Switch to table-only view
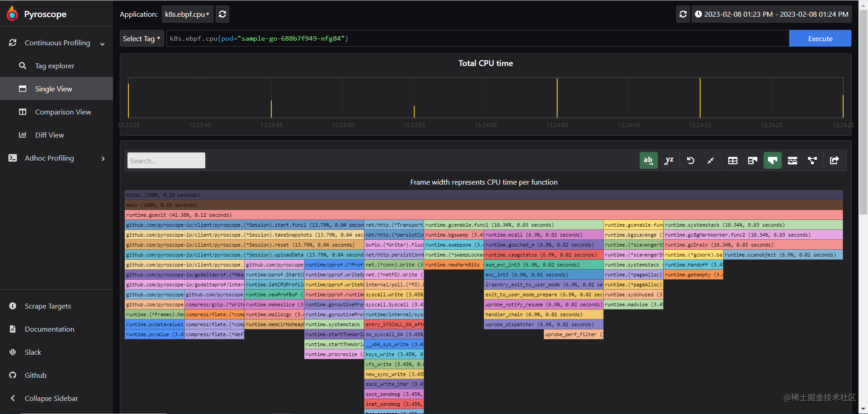 [733, 161]
